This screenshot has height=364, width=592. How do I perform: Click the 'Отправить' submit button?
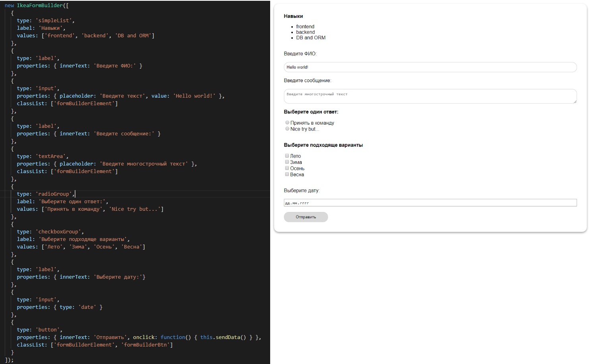pyautogui.click(x=306, y=217)
